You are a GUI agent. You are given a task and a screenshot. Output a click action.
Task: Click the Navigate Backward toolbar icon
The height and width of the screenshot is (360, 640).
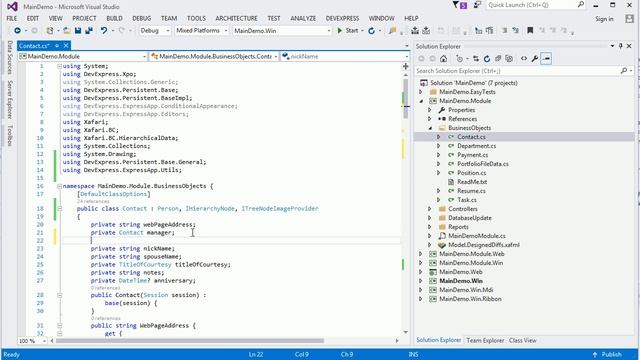17,31
